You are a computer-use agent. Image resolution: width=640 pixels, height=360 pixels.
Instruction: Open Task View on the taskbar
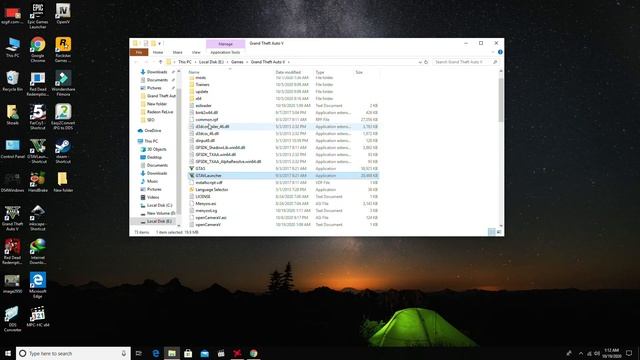coord(139,353)
